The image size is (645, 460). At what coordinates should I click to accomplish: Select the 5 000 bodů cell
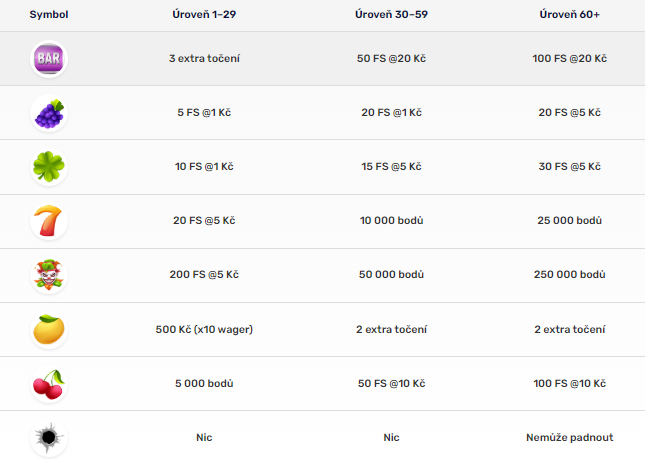pyautogui.click(x=204, y=383)
